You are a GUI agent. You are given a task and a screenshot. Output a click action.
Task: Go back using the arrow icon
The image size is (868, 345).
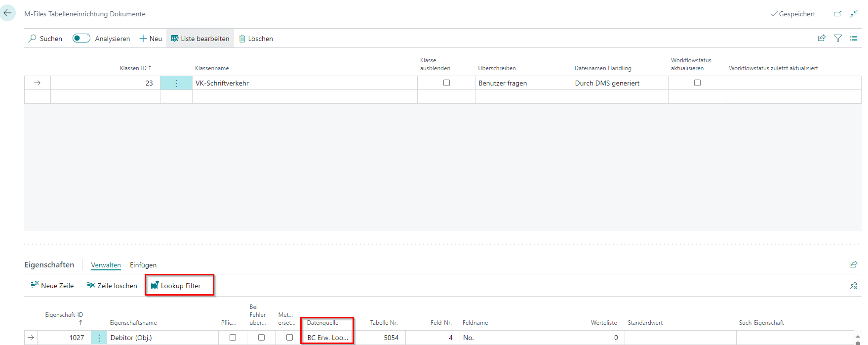pyautogui.click(x=7, y=13)
